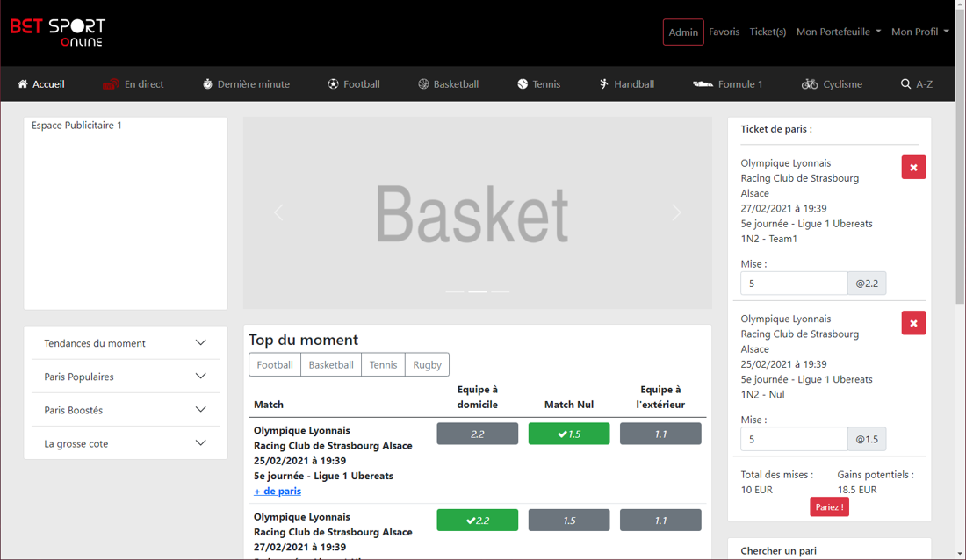The width and height of the screenshot is (966, 560).
Task: Select the Basketball icon in the navigation
Action: pyautogui.click(x=425, y=83)
